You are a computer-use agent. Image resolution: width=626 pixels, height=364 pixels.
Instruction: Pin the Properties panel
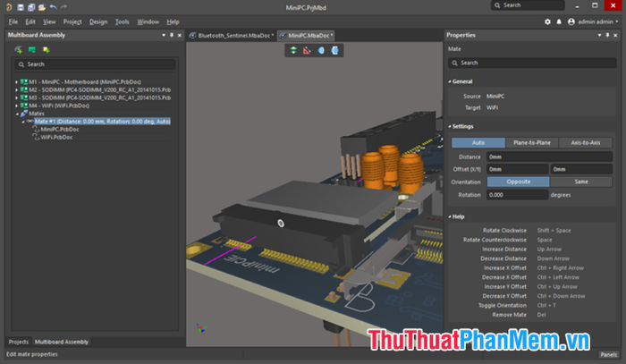point(607,35)
